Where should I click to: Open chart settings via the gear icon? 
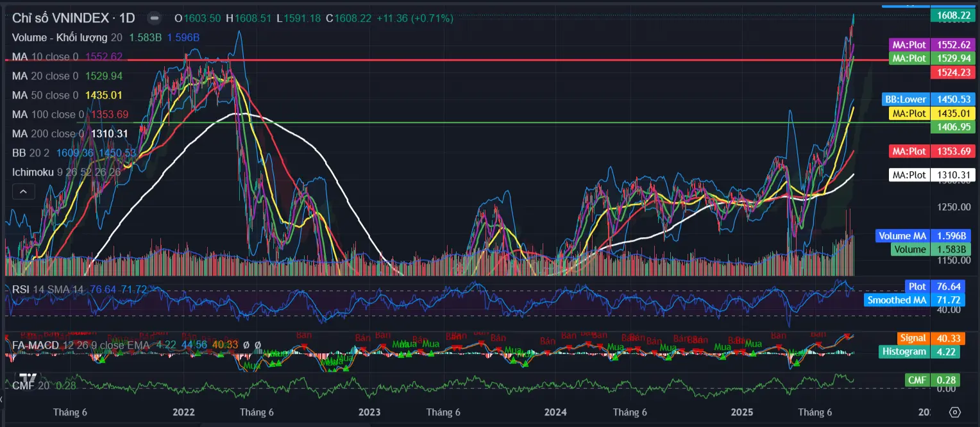pos(954,412)
